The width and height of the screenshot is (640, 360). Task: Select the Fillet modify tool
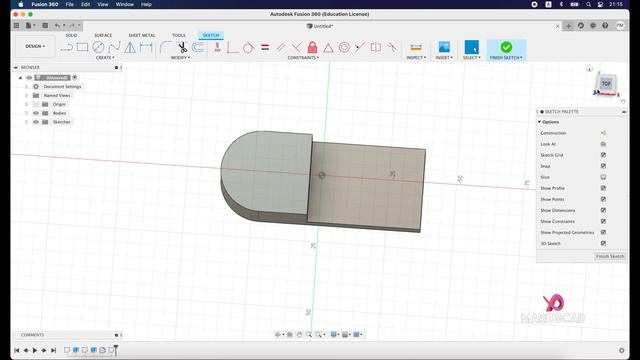(x=165, y=47)
